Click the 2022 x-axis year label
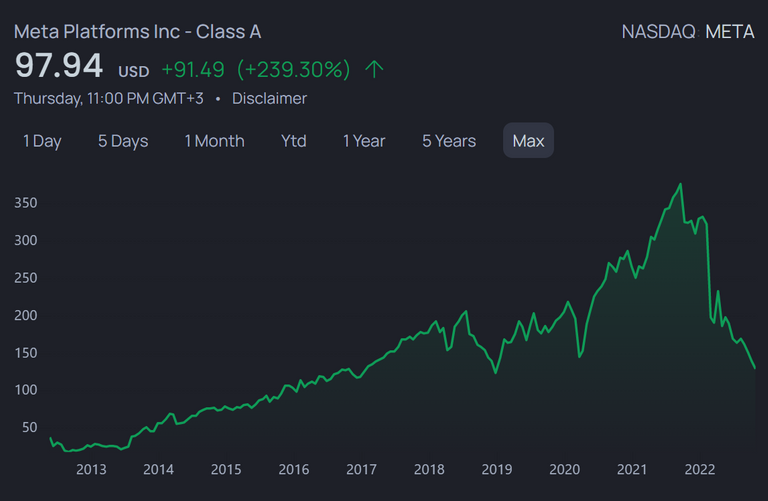768x501 pixels. click(x=699, y=470)
